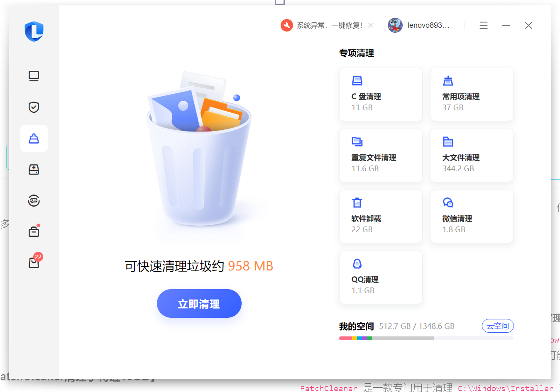Select the shield security protection icon
Viewport: 560px width, 392px height.
34,107
